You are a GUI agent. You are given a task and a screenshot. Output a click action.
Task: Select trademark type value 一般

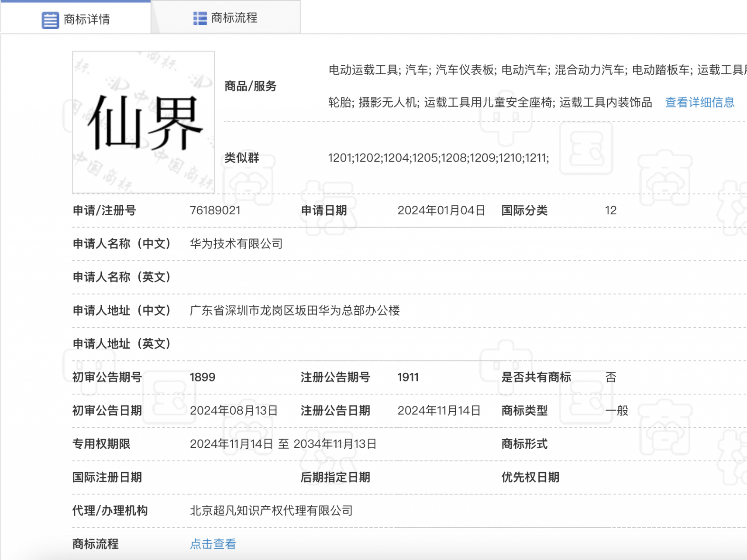pyautogui.click(x=616, y=410)
